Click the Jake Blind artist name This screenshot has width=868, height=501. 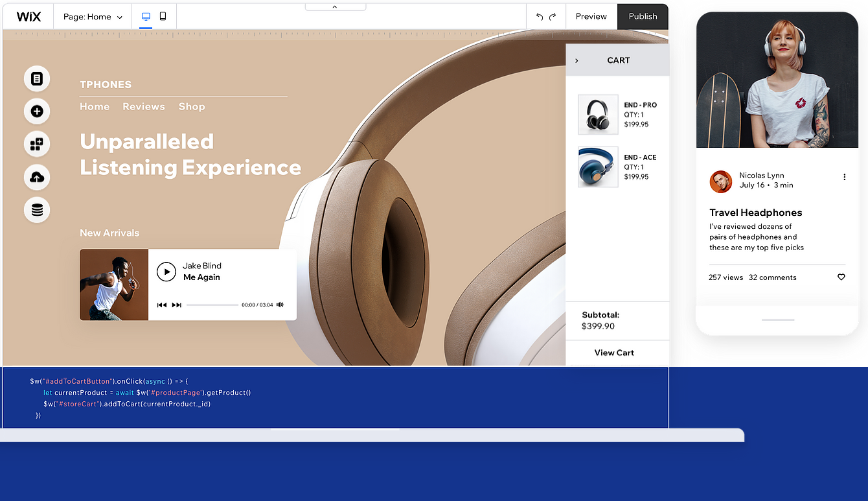(202, 266)
